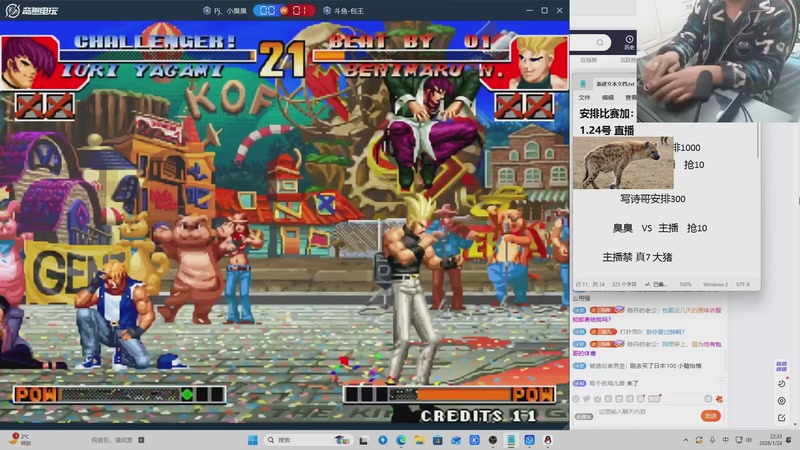Viewport: 800px width, 450px height.
Task: Click the task view icon in taskbar
Action: pyautogui.click(x=364, y=440)
